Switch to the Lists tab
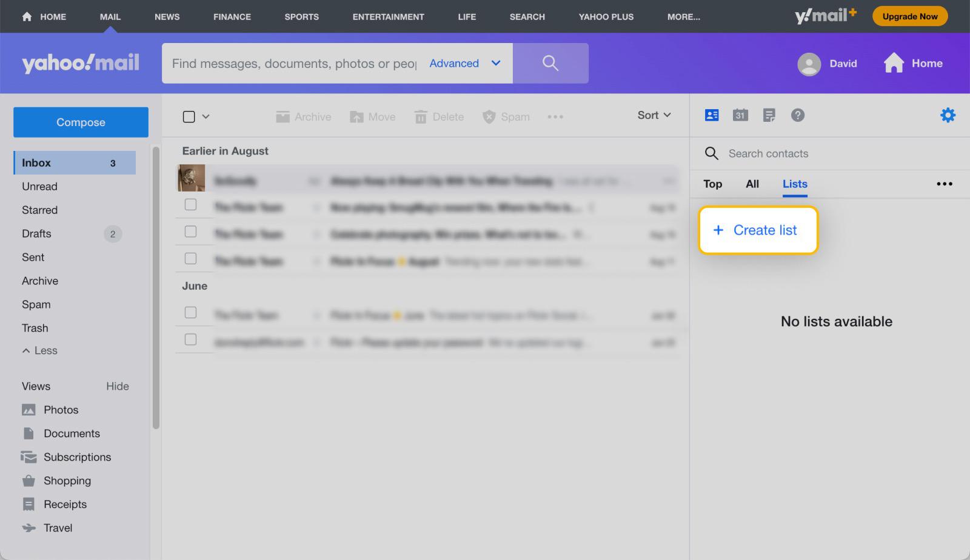970x560 pixels. point(794,184)
